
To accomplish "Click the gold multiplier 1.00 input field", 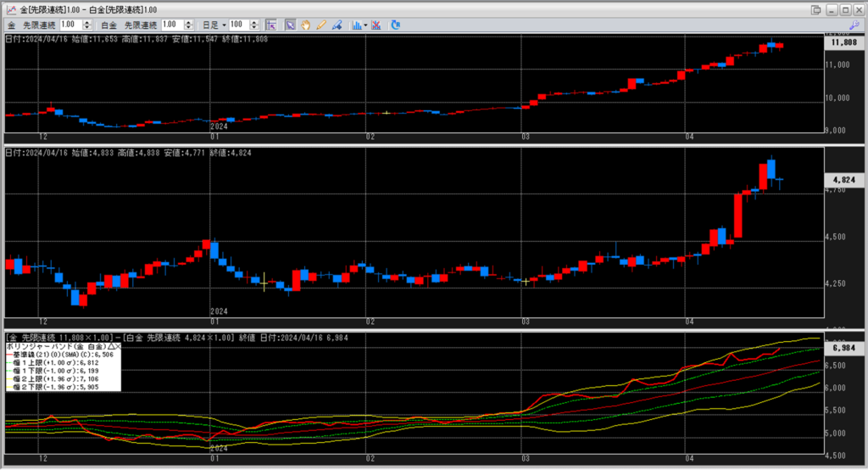I will click(72, 25).
